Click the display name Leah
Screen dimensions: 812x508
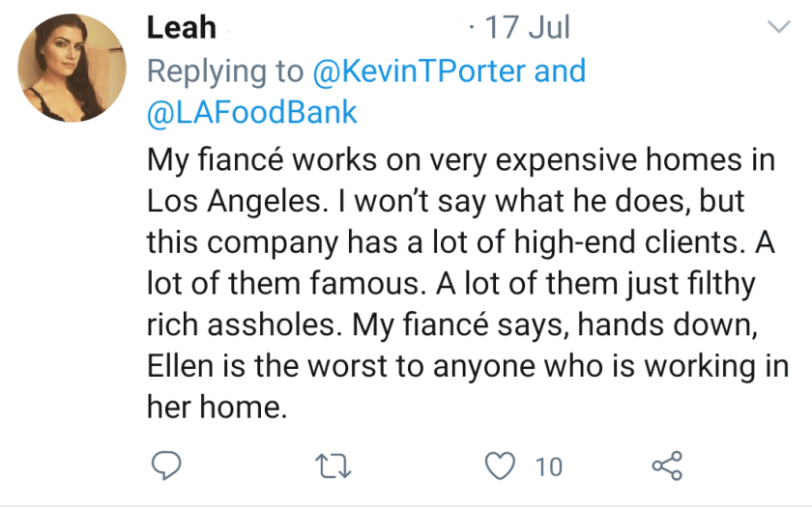(x=181, y=27)
